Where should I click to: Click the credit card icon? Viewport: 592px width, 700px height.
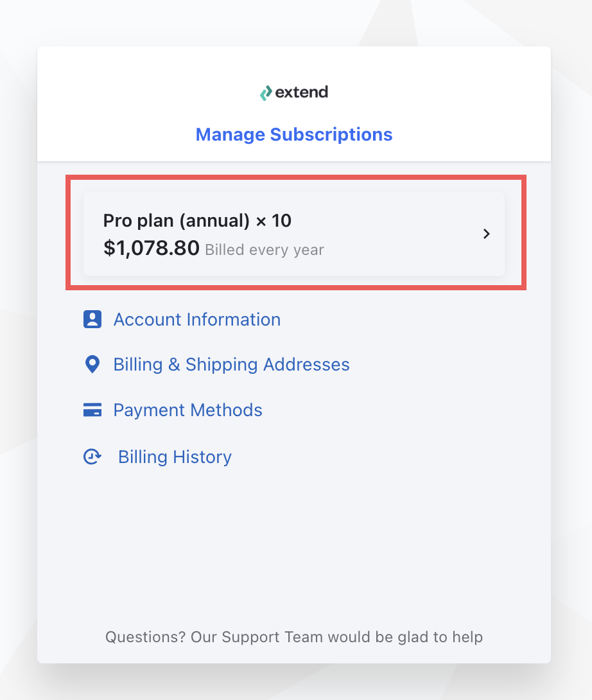click(x=92, y=410)
